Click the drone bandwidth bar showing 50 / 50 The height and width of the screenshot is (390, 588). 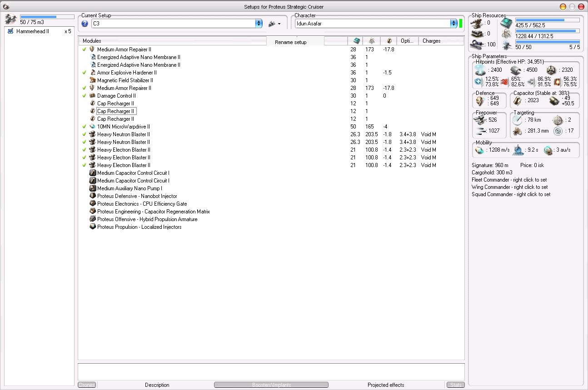548,42
